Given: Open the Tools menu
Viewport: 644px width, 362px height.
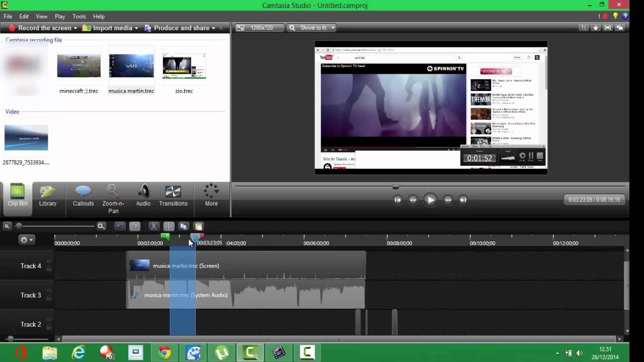Looking at the screenshot, I should click(79, 17).
